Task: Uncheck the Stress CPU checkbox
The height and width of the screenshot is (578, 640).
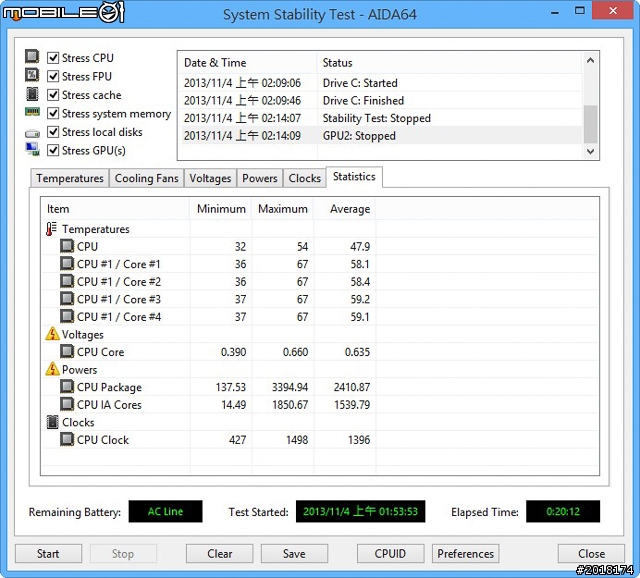Action: (53, 58)
